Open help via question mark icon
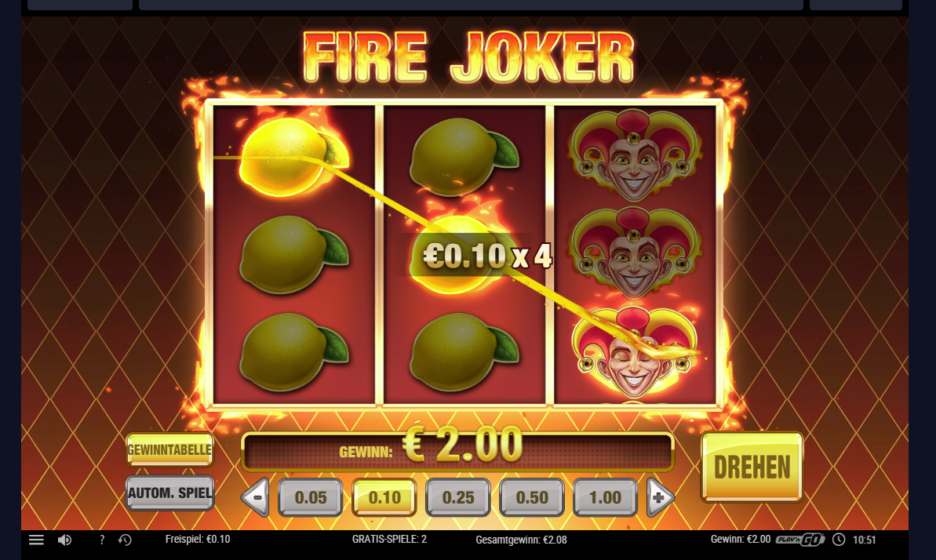This screenshot has width=936, height=560. [x=101, y=540]
